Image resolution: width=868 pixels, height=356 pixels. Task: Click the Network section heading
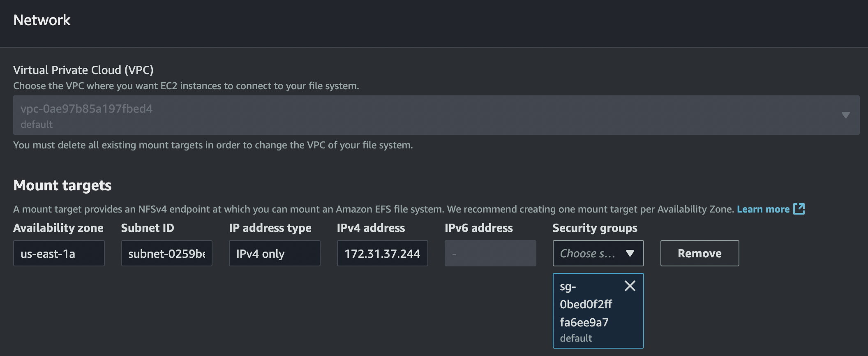tap(42, 20)
